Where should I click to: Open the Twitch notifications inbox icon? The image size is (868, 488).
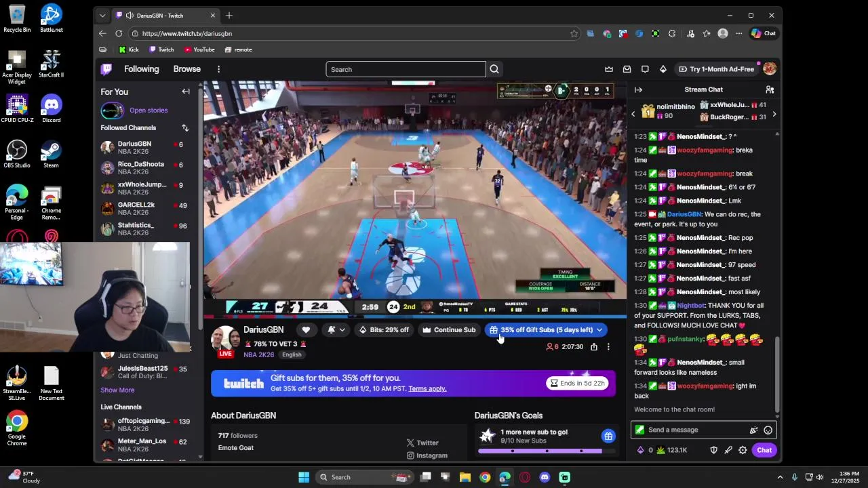point(627,69)
